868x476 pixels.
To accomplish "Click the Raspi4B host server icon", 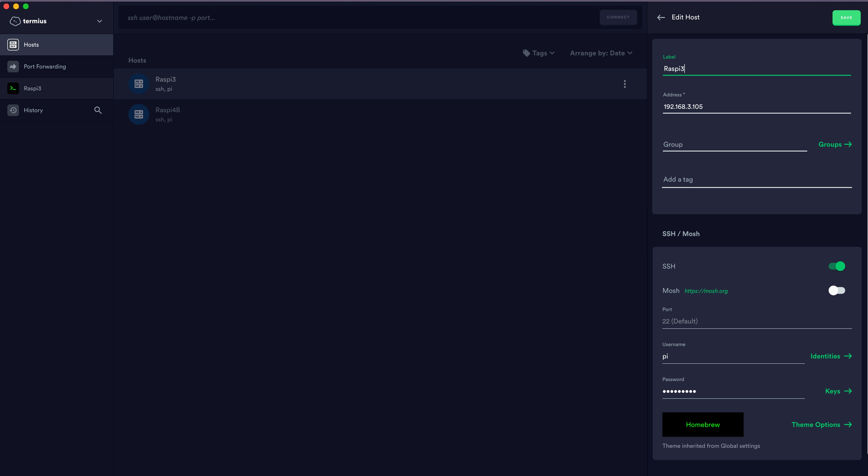I will coord(139,115).
